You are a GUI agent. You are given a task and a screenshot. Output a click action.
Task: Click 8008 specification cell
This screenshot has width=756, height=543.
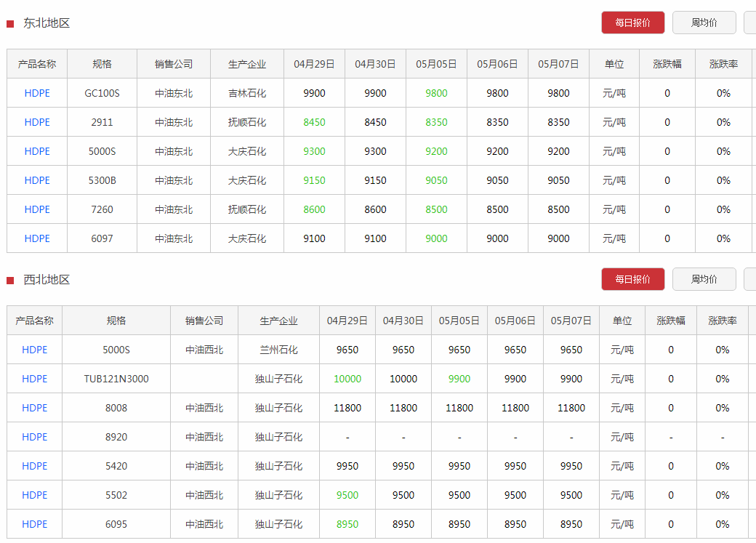point(116,408)
